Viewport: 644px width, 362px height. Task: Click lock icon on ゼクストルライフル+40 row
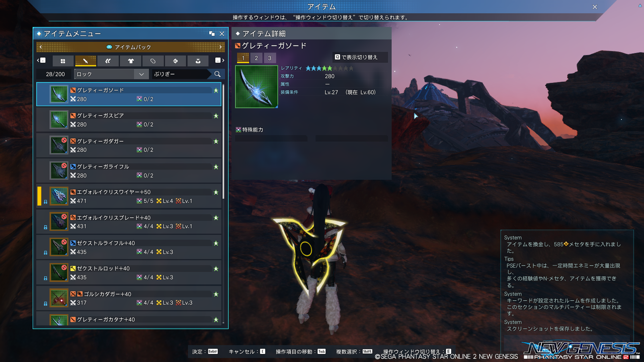pyautogui.click(x=46, y=253)
